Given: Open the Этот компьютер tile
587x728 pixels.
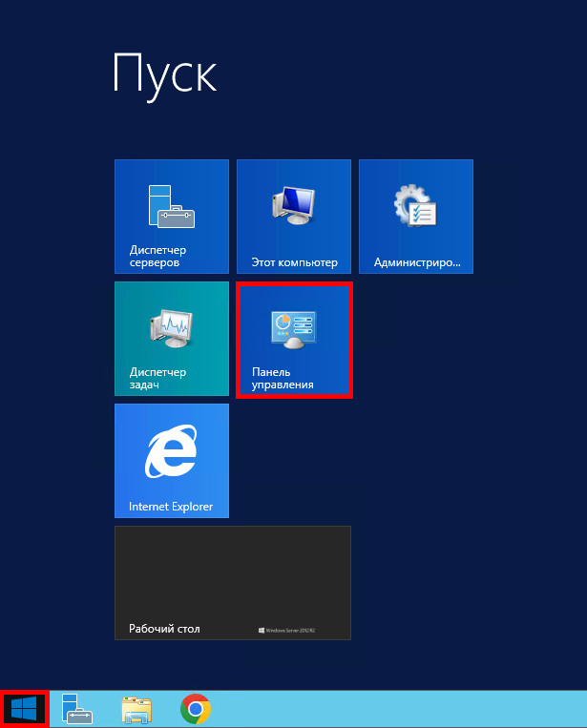Looking at the screenshot, I should [x=294, y=217].
